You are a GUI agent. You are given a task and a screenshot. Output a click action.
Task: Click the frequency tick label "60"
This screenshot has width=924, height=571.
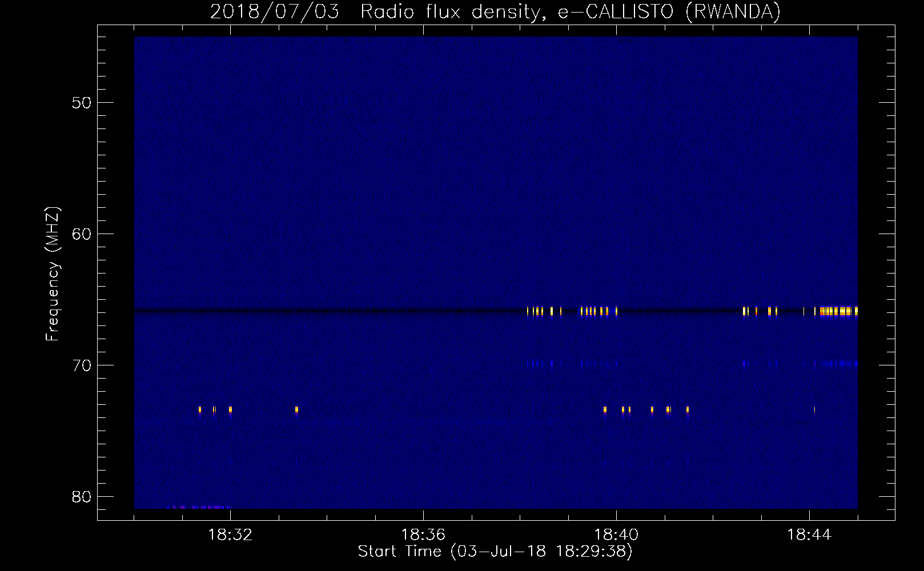pyautogui.click(x=82, y=234)
